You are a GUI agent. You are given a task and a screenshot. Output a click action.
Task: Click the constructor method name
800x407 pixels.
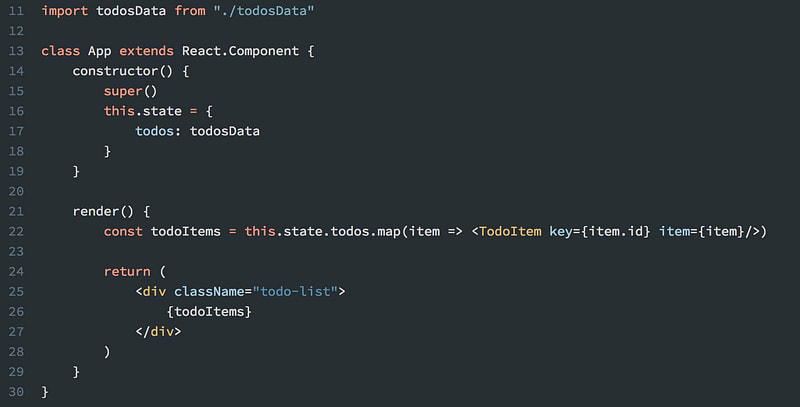click(x=115, y=71)
